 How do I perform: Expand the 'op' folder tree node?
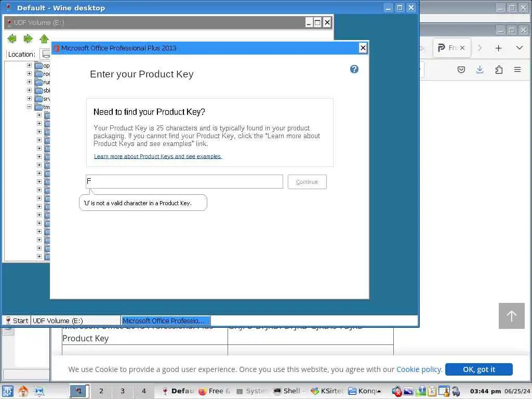29,65
